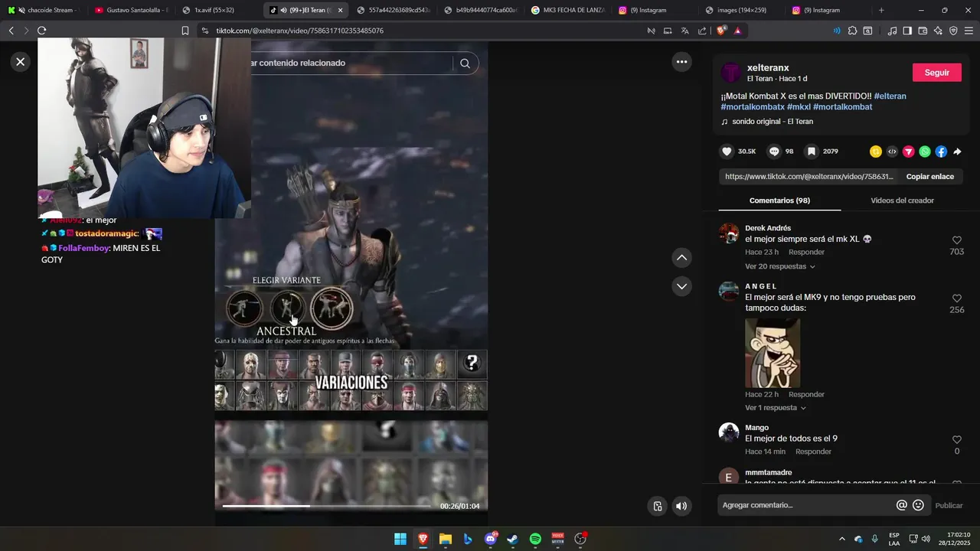Reply to Mango's comment
This screenshot has width=980, height=551.
[x=813, y=452]
